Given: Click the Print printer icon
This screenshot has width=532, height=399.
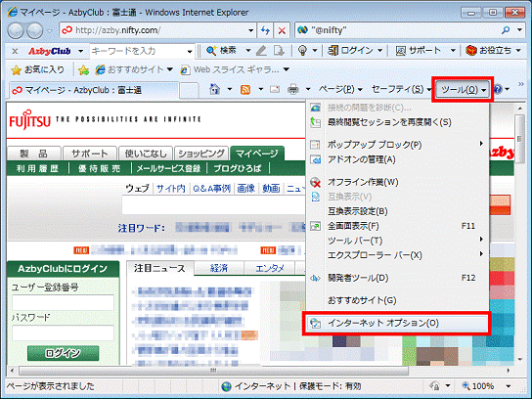Looking at the screenshot, I should pyautogui.click(x=293, y=89).
